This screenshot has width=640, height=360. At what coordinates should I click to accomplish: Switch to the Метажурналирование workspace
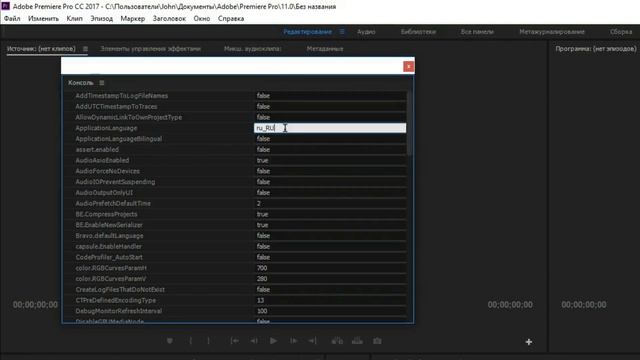pyautogui.click(x=552, y=31)
